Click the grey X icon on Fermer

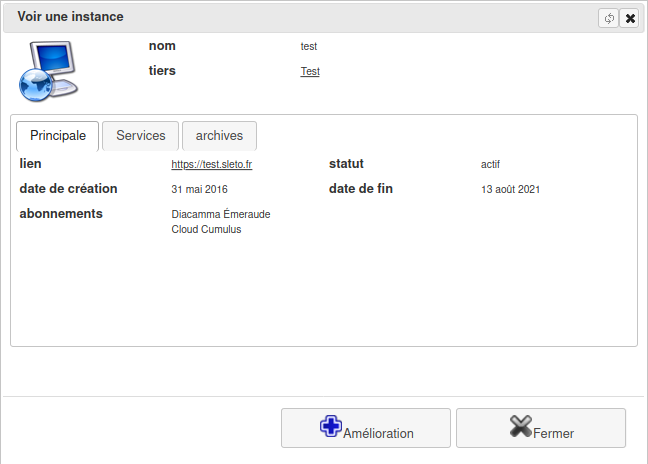pyautogui.click(x=520, y=426)
